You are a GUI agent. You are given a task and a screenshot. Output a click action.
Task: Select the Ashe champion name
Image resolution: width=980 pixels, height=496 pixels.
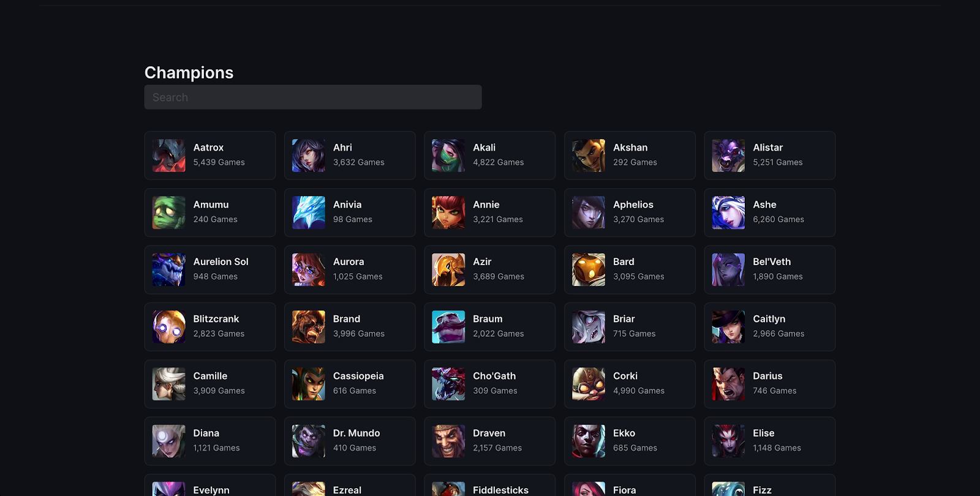click(764, 205)
